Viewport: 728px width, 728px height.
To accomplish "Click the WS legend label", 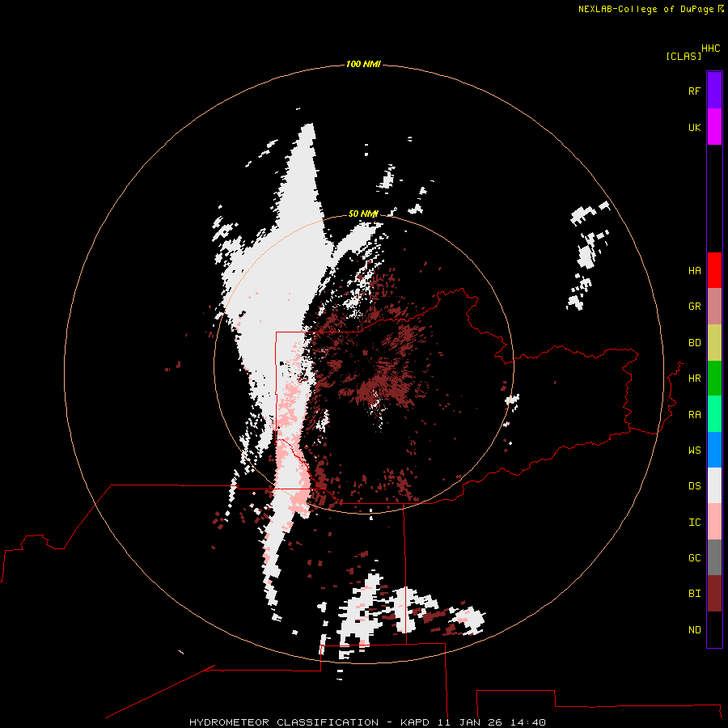I will [694, 451].
